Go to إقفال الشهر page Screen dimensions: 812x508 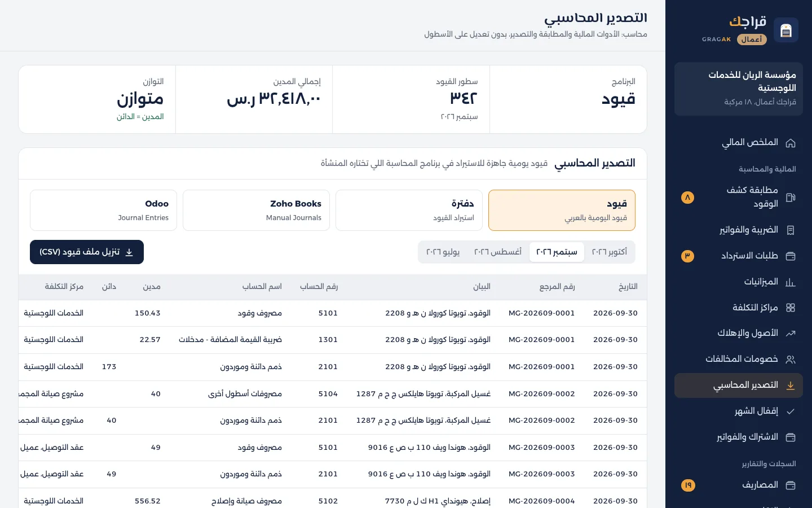(x=739, y=411)
